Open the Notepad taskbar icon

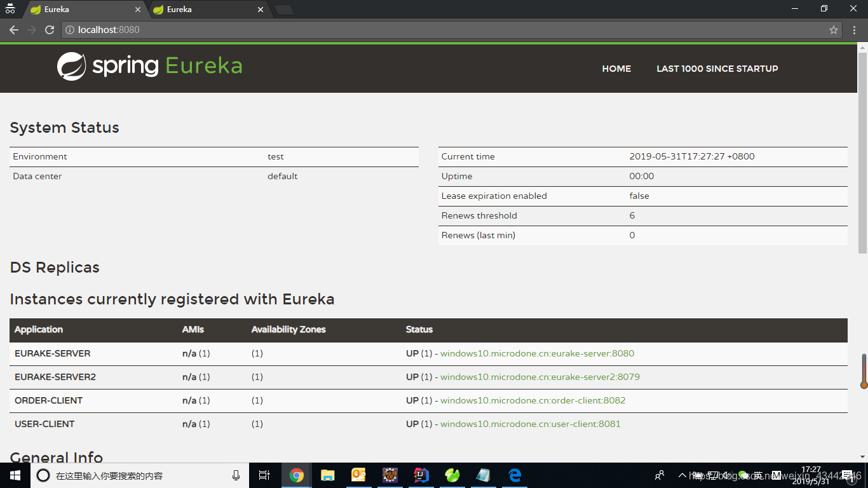tap(483, 475)
